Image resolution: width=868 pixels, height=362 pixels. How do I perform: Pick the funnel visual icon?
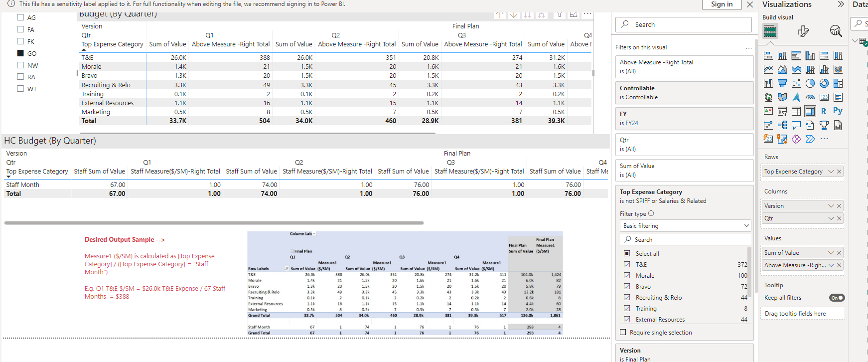pos(782,83)
